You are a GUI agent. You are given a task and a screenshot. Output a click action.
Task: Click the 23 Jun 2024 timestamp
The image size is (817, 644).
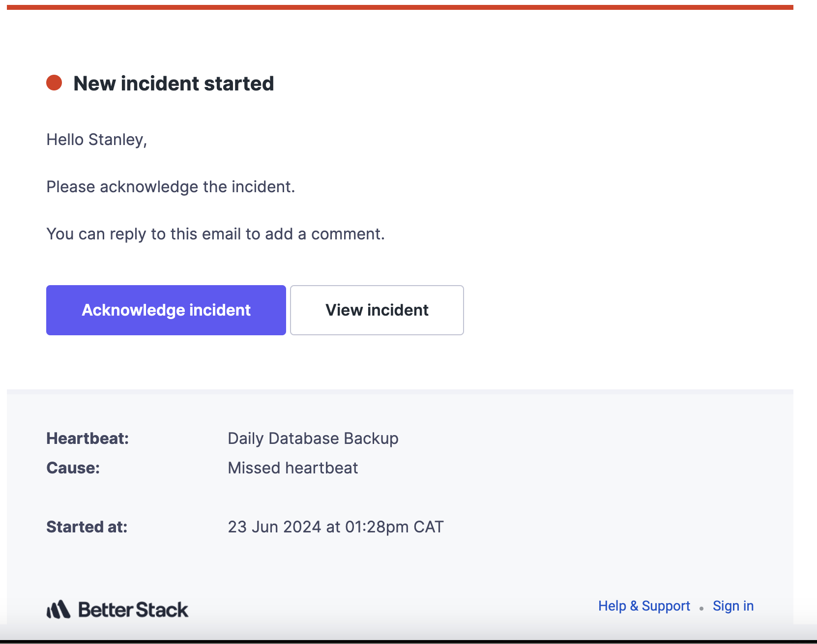pos(336,527)
